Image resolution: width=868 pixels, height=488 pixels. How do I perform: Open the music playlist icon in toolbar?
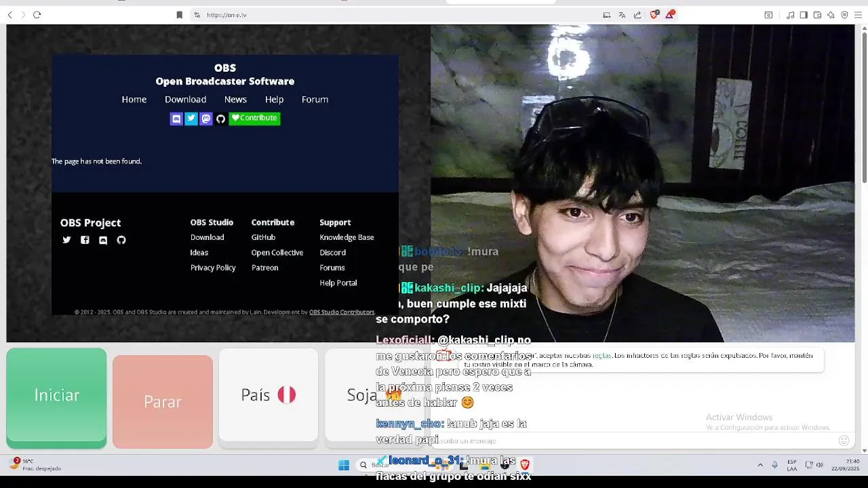(x=791, y=15)
